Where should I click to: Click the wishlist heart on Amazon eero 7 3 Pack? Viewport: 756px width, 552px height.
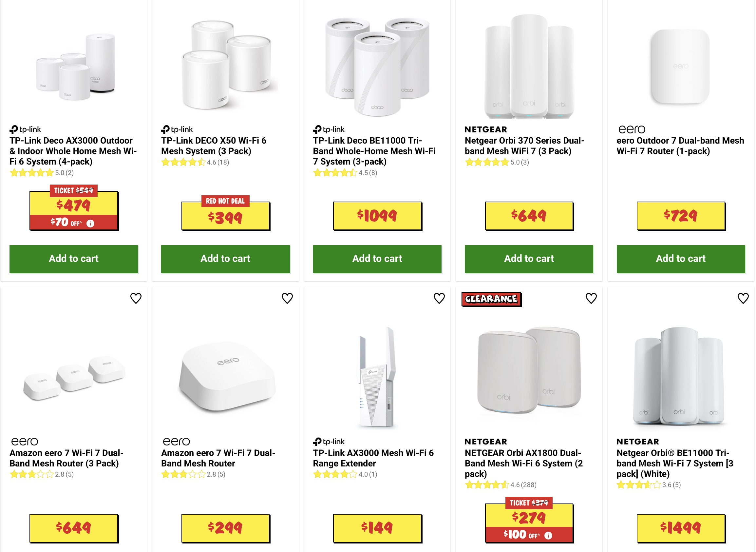(x=136, y=298)
